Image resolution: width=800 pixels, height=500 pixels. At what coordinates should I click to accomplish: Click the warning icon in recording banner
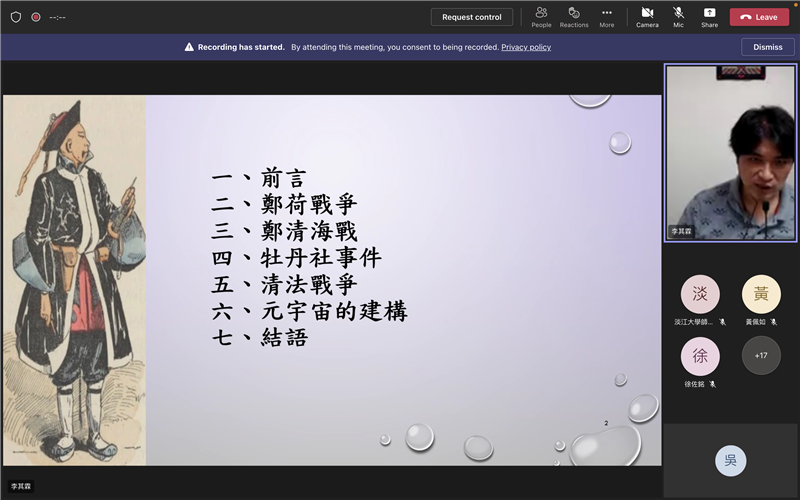click(x=189, y=47)
